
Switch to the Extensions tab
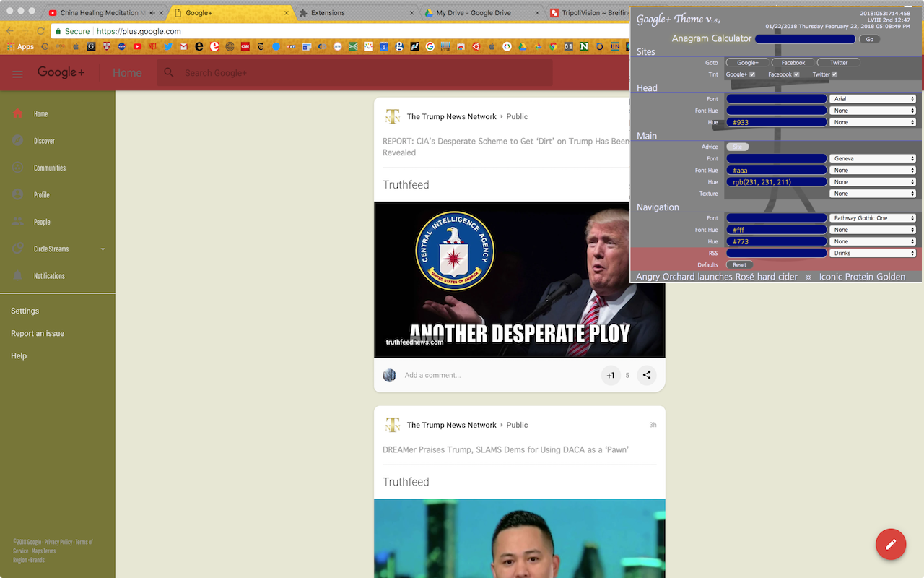tap(357, 13)
